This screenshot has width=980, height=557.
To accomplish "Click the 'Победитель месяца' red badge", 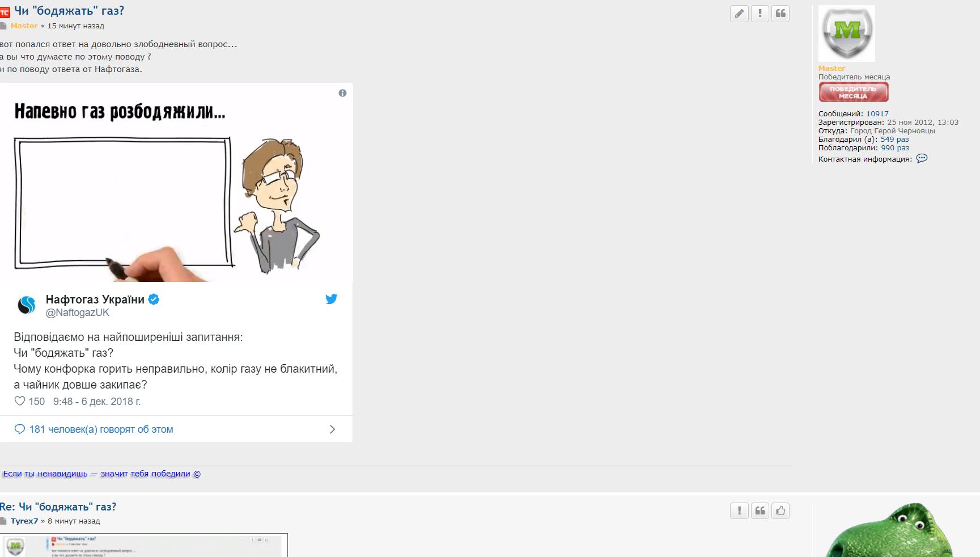I will tap(853, 92).
